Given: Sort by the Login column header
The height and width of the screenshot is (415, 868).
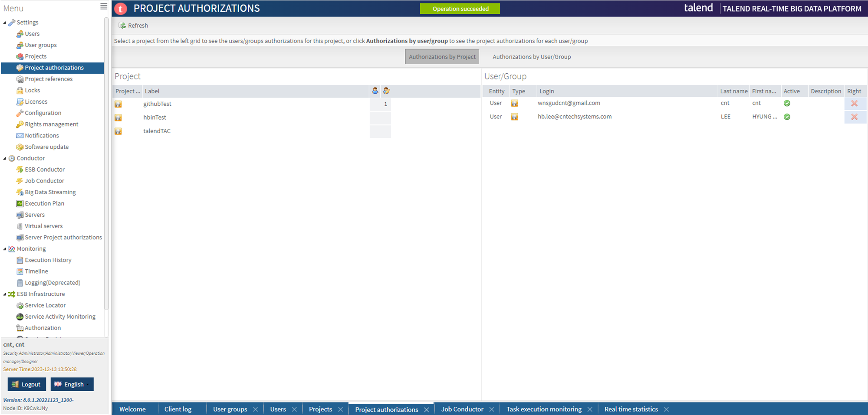Looking at the screenshot, I should click(x=627, y=91).
